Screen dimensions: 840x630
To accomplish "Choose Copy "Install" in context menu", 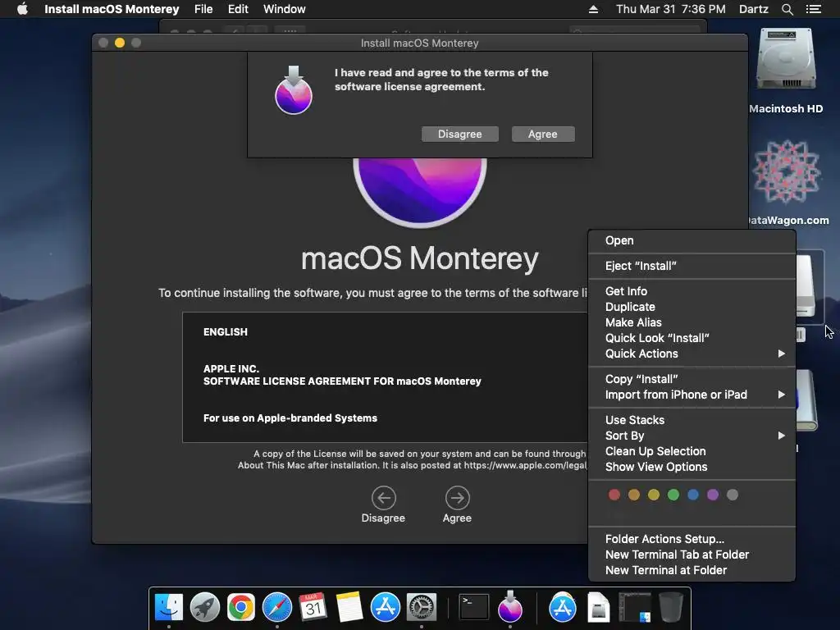I will point(692,379).
